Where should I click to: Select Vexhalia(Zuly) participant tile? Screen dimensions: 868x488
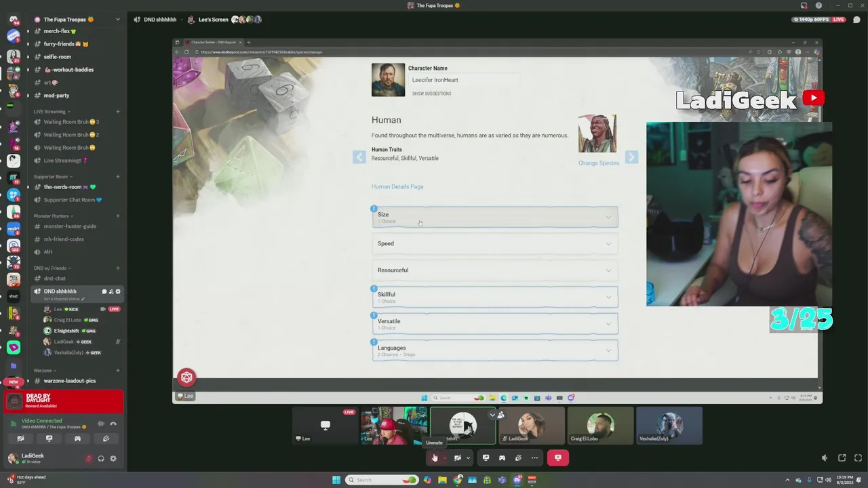[669, 426]
